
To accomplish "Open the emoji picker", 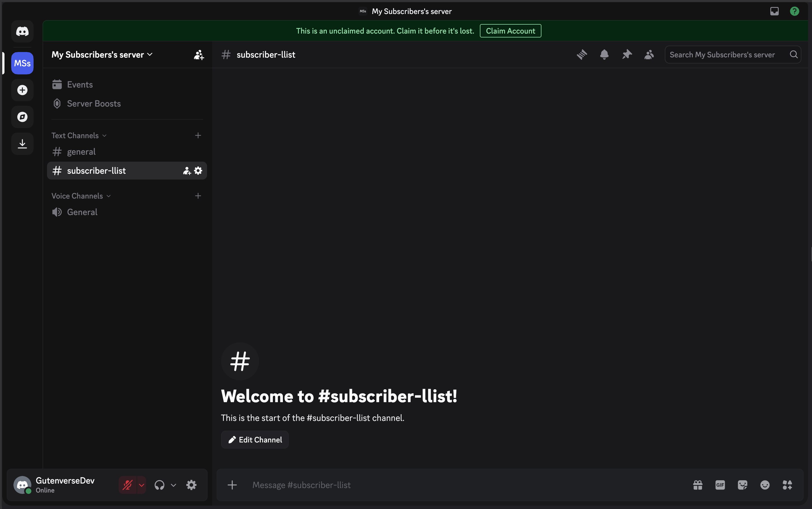I will pos(765,485).
